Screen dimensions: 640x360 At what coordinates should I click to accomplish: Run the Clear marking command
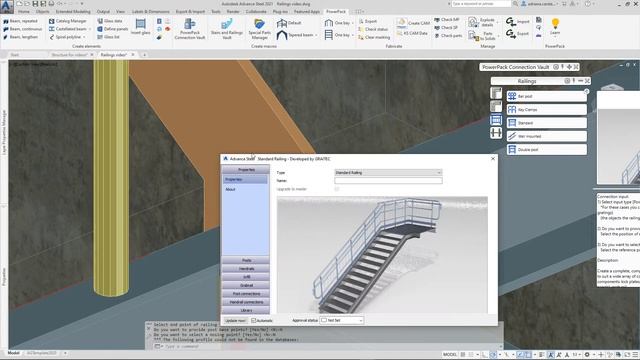[374, 37]
